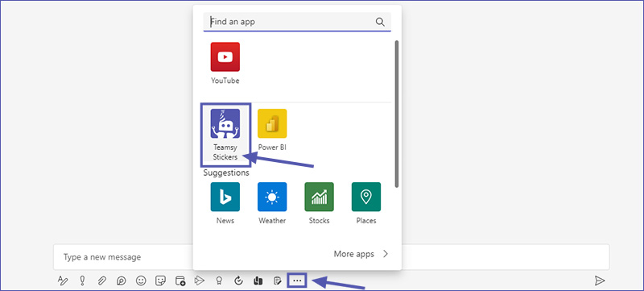Open the Approvals icon
644x291 pixels.
pos(238,281)
